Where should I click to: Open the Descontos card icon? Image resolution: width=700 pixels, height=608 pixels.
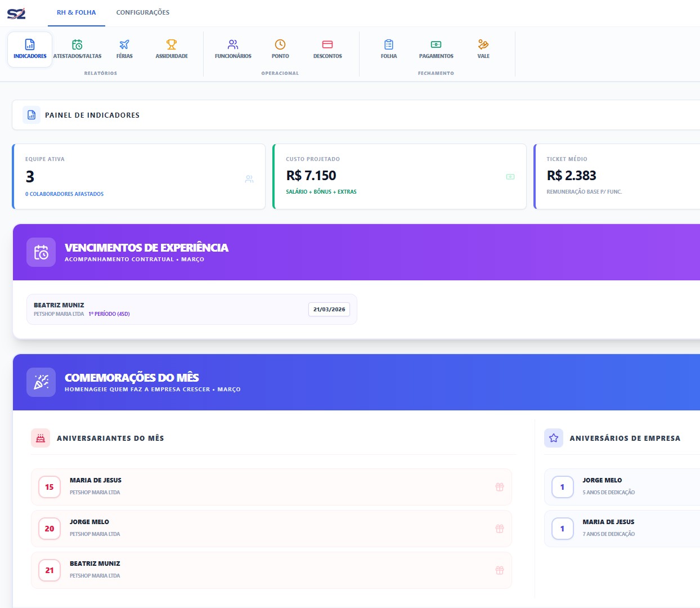point(327,44)
